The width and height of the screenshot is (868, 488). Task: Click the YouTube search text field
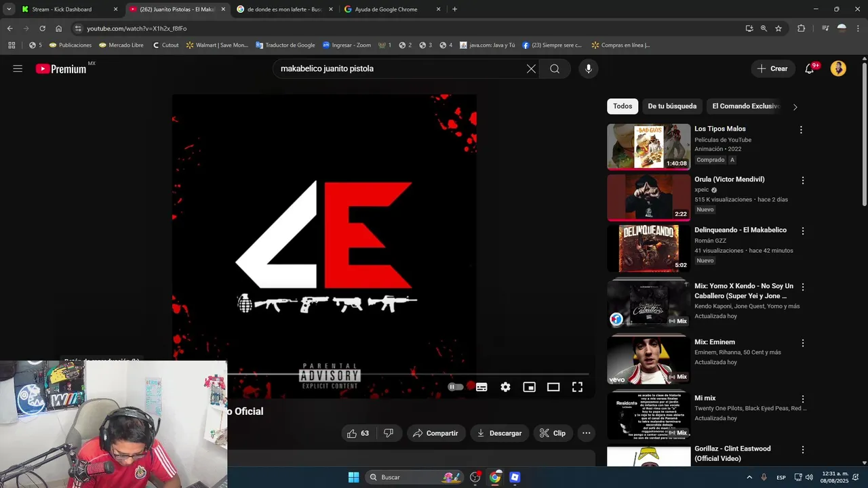[x=400, y=68]
